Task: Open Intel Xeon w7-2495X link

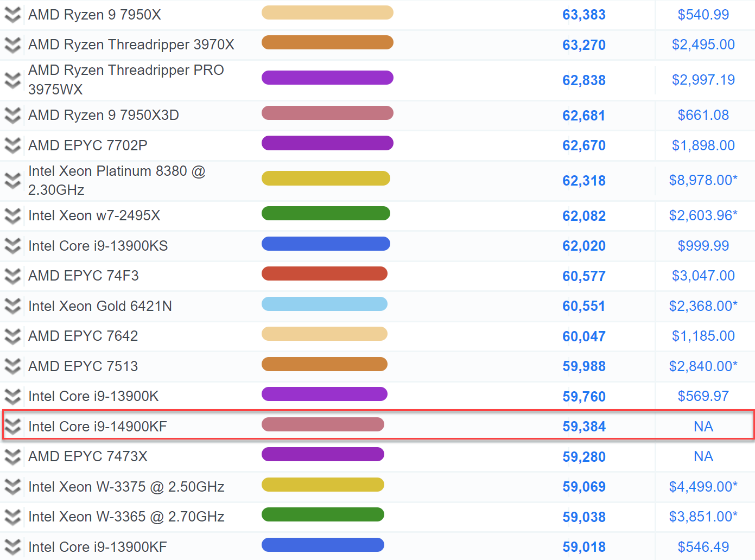Action: 94,215
